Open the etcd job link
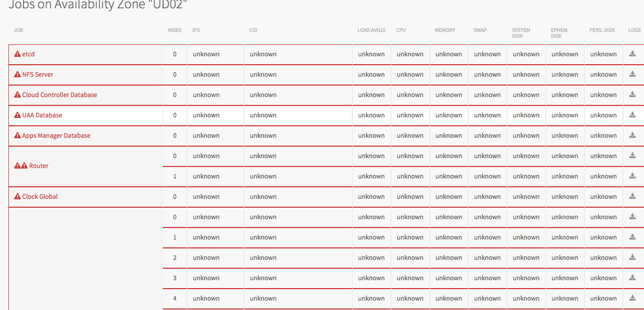Image resolution: width=644 pixels, height=310 pixels. click(x=28, y=54)
